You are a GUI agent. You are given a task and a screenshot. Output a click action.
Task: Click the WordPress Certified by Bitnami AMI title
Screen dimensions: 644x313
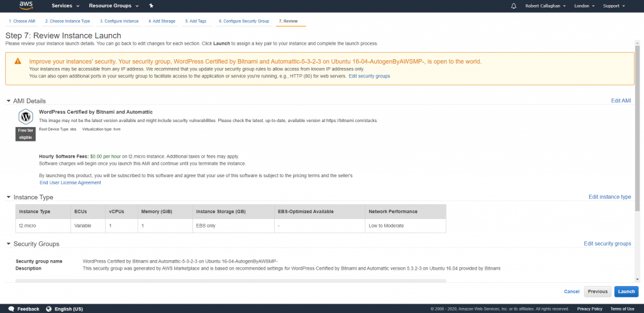click(x=96, y=112)
